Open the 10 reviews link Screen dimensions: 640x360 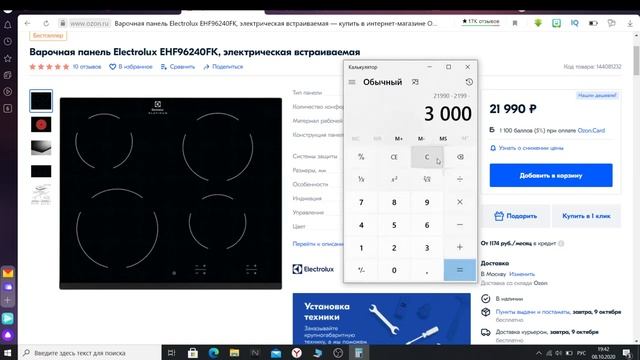click(87, 67)
